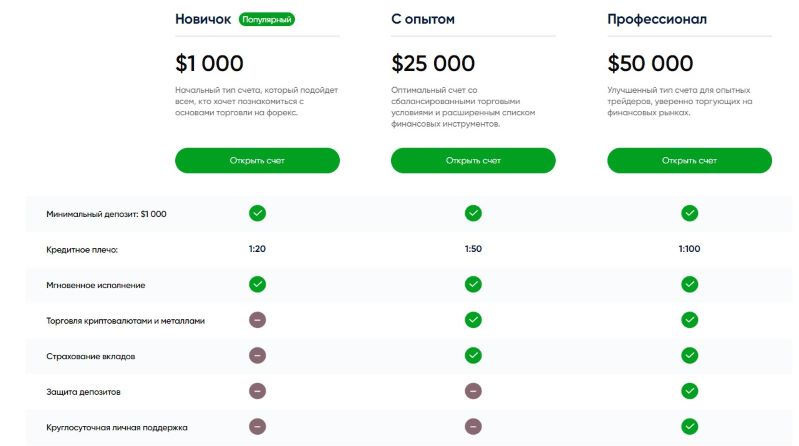The image size is (799, 446).
Task: Click Новичок deposit insurance minus icon
Action: (257, 355)
